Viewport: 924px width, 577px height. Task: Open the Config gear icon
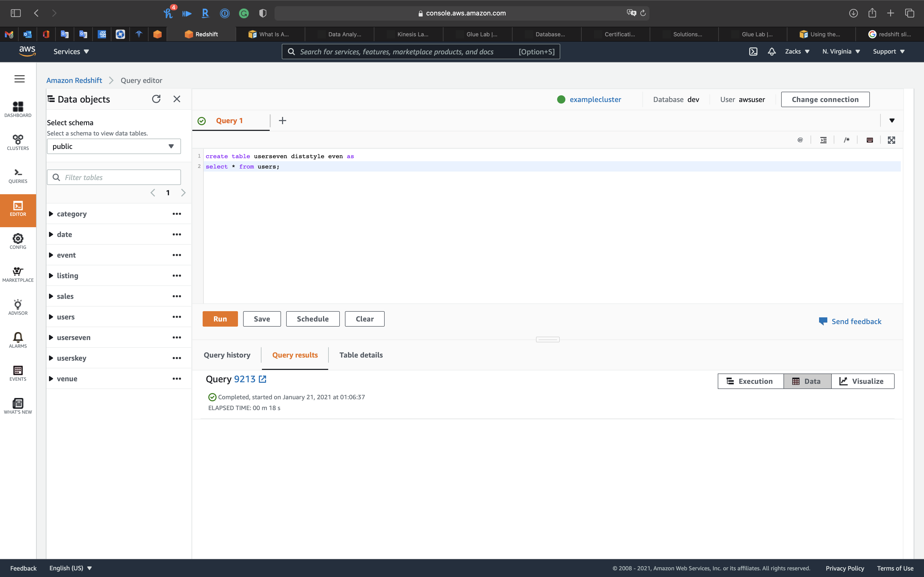18,241
